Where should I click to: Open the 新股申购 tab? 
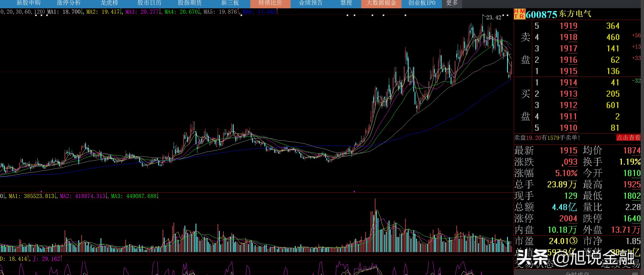click(28, 3)
